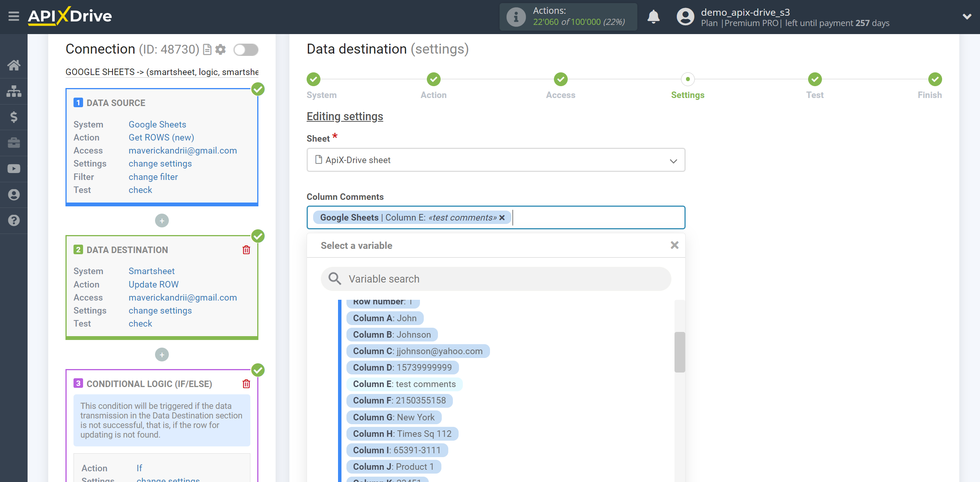
Task: Select variable Column C: jjohnson@yahoo.com
Action: point(418,351)
